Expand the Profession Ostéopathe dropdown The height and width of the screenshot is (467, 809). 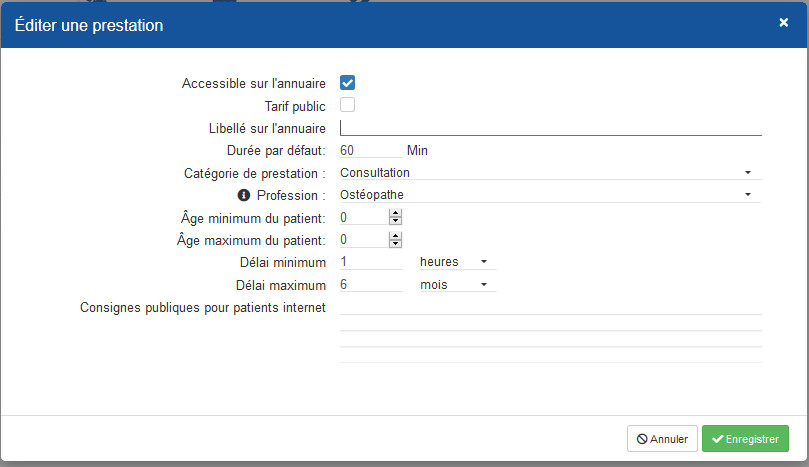(551, 195)
